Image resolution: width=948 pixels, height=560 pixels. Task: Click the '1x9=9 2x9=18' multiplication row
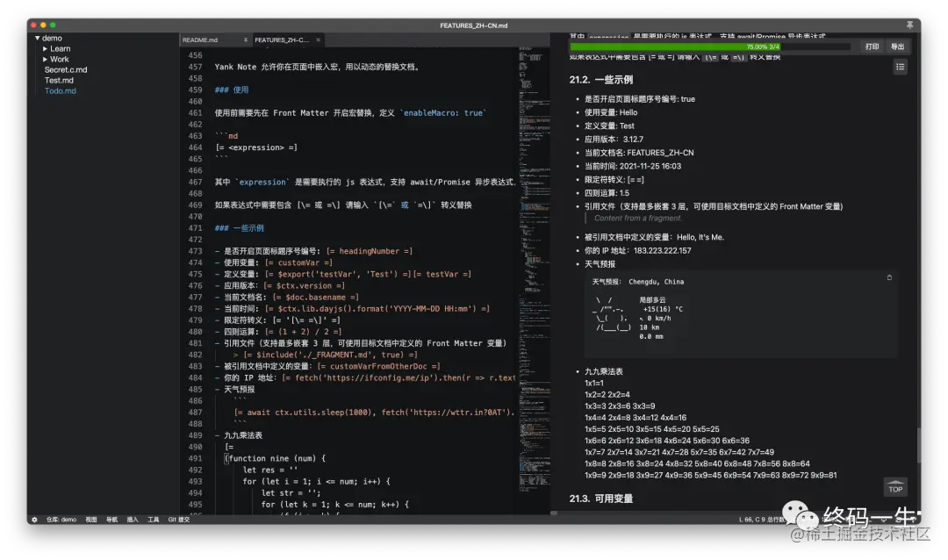point(710,476)
